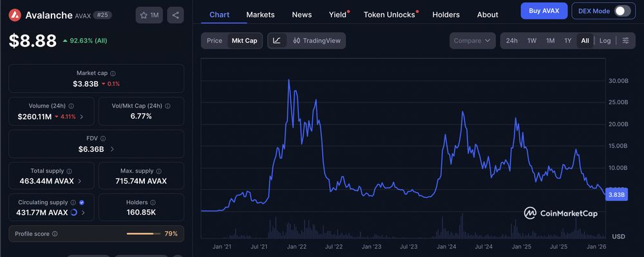644x257 pixels.
Task: Select Mkt Cap chart view
Action: 244,41
